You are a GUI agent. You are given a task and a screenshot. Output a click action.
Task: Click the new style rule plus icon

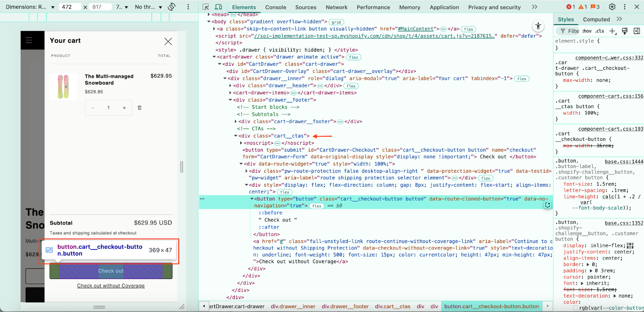coord(612,31)
